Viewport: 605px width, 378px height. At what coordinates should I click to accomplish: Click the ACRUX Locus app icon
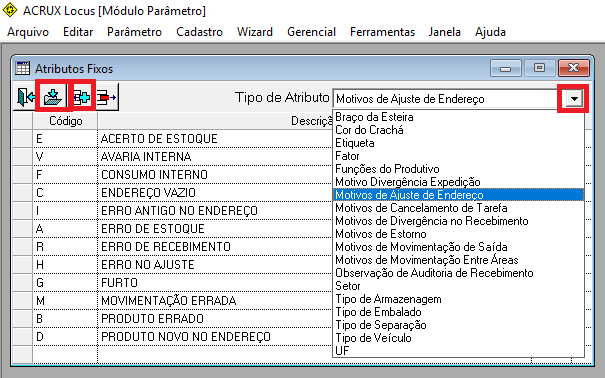10,10
